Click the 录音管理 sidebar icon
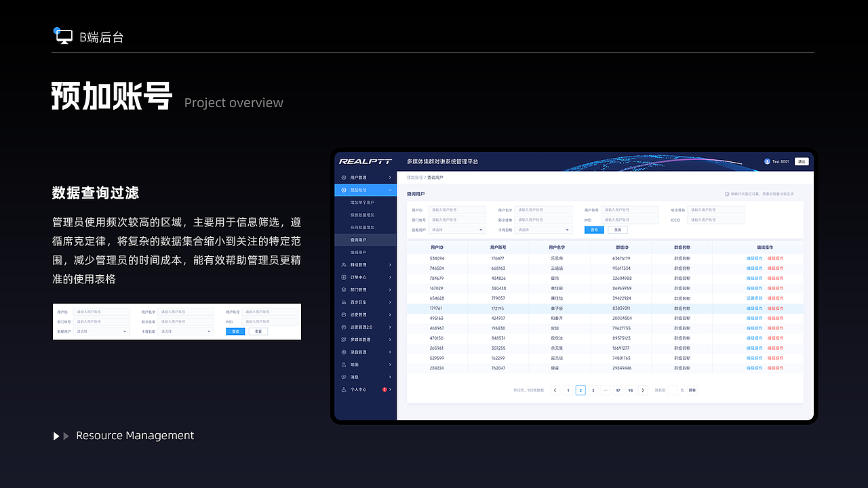The width and height of the screenshot is (868, 488). [344, 352]
